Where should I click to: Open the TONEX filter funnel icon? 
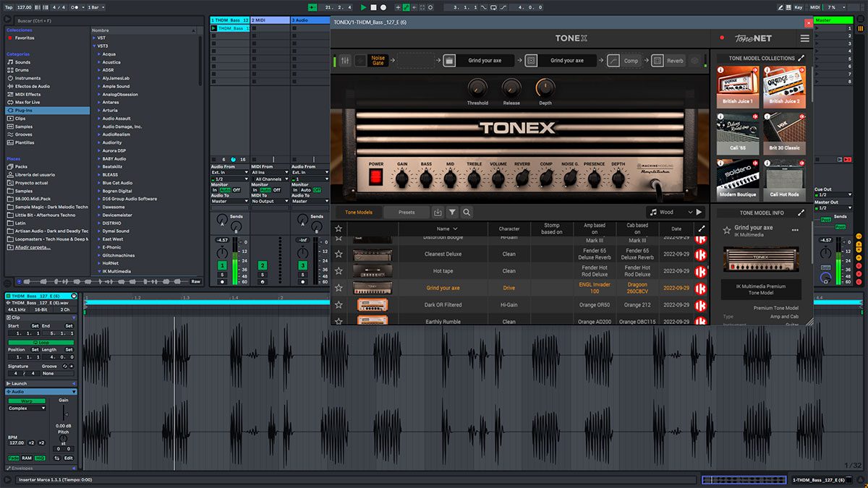tap(452, 213)
